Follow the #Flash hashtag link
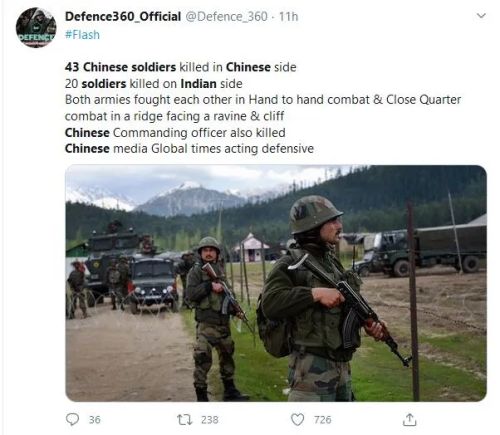 tap(82, 35)
